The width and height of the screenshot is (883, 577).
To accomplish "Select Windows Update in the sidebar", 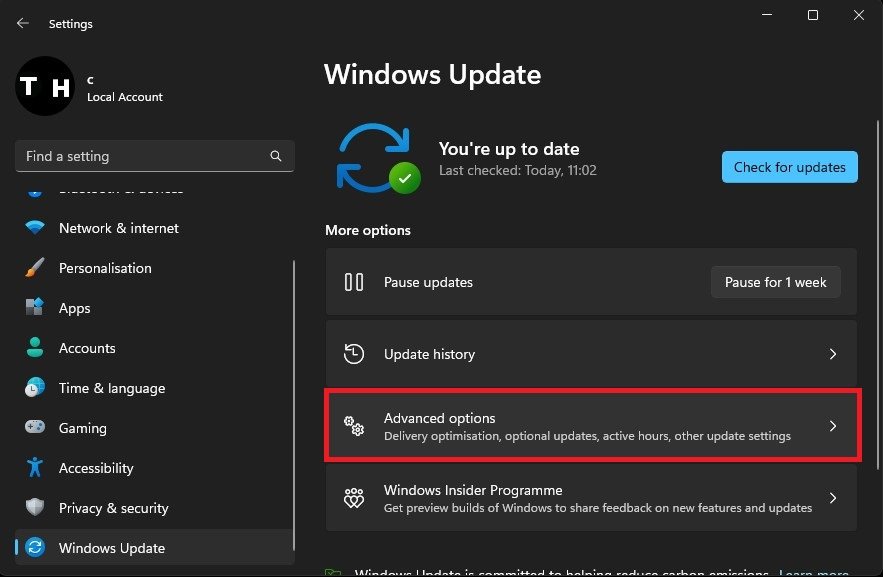I will 112,548.
